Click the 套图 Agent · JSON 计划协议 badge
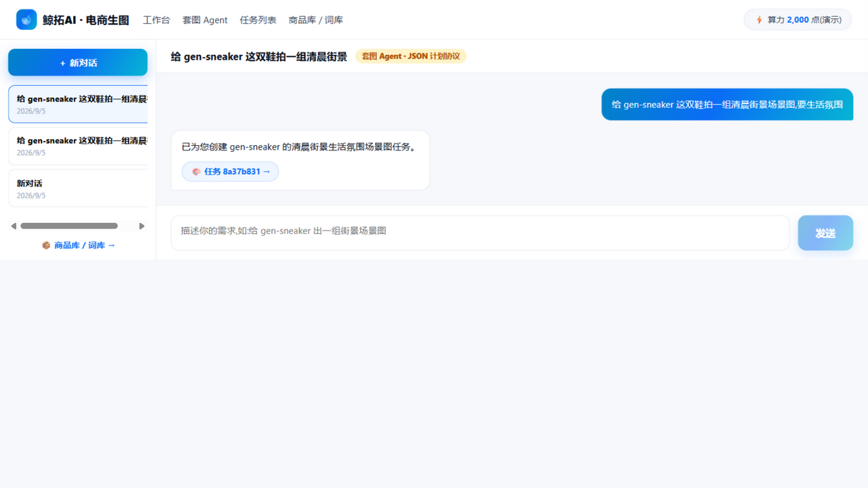Screen dimensions: 868x488 [411, 56]
